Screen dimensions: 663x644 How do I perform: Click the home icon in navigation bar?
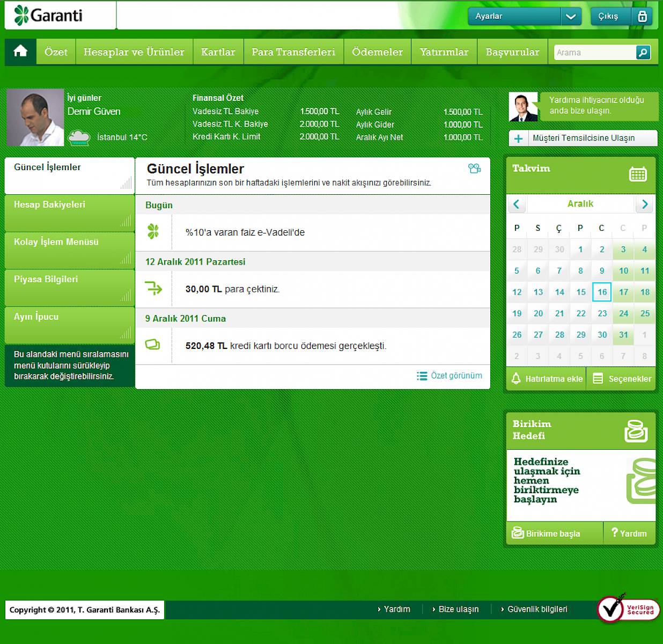pos(20,52)
